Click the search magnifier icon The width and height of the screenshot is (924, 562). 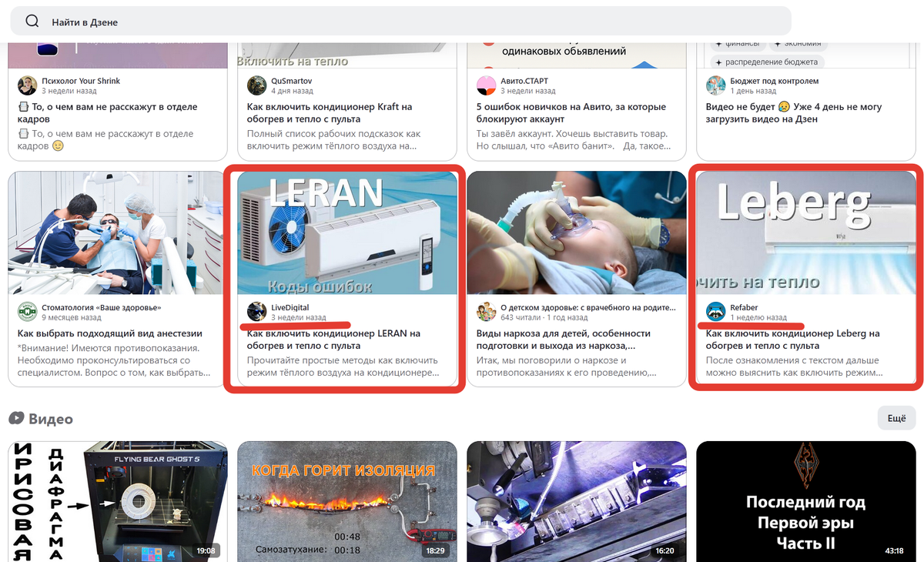pos(32,22)
